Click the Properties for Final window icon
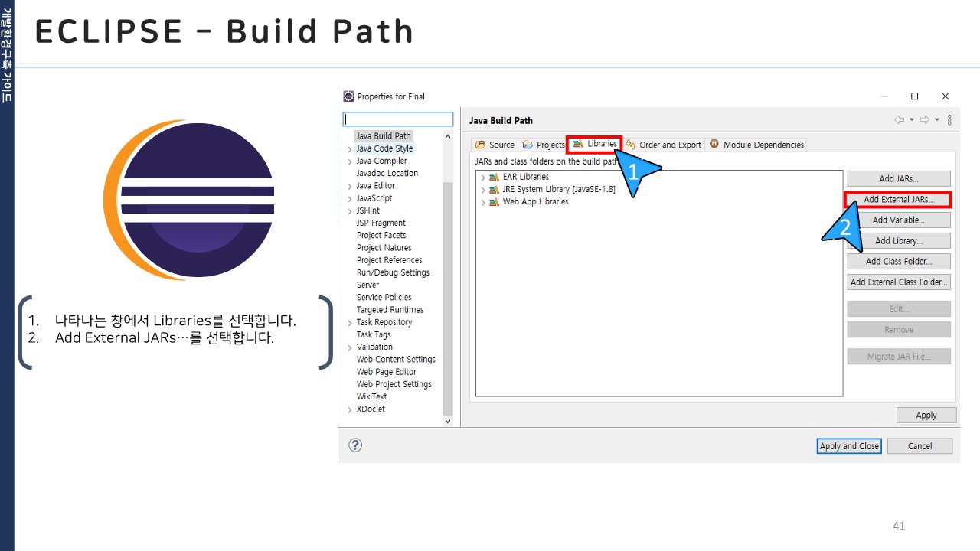Image resolution: width=980 pixels, height=551 pixels. coord(349,96)
